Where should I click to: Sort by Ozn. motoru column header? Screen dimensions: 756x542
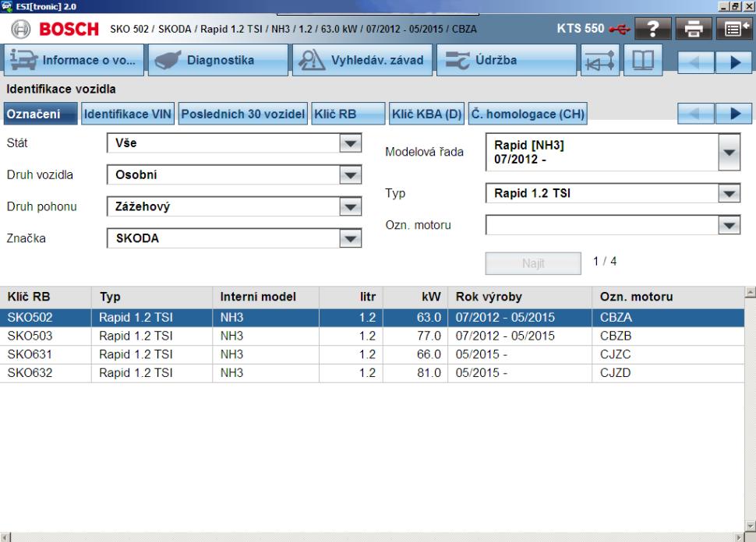pyautogui.click(x=668, y=297)
